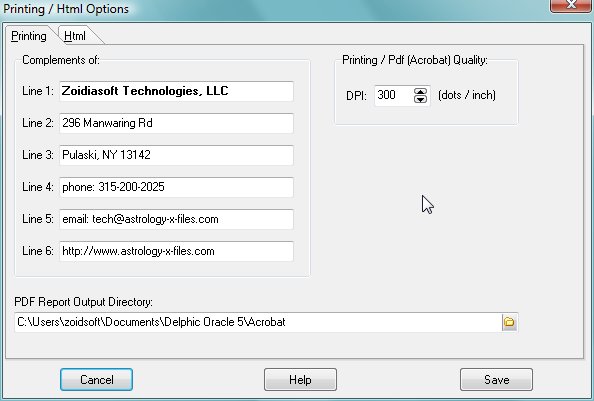Image resolution: width=594 pixels, height=401 pixels.
Task: Click the DPI value field showing 300
Action: click(394, 95)
